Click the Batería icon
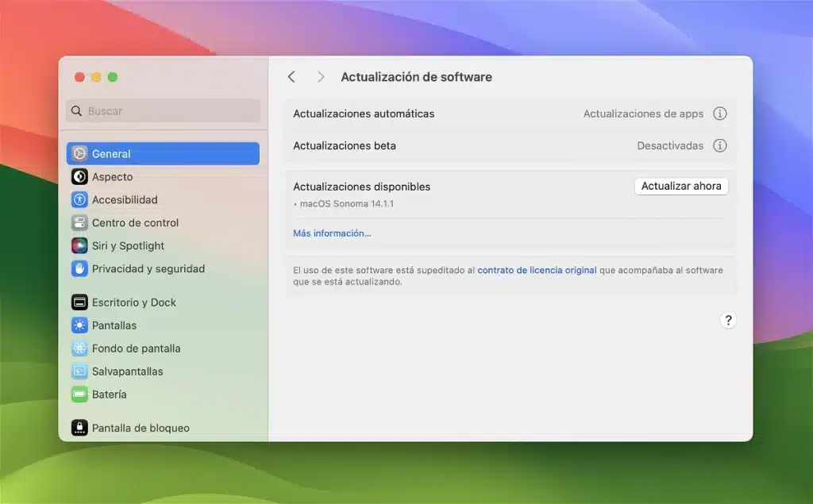The image size is (813, 504). pos(79,394)
